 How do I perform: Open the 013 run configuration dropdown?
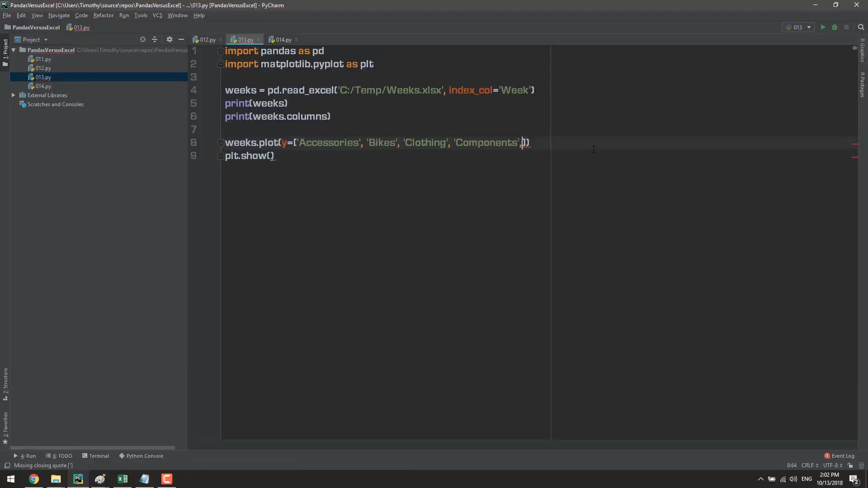click(x=798, y=27)
